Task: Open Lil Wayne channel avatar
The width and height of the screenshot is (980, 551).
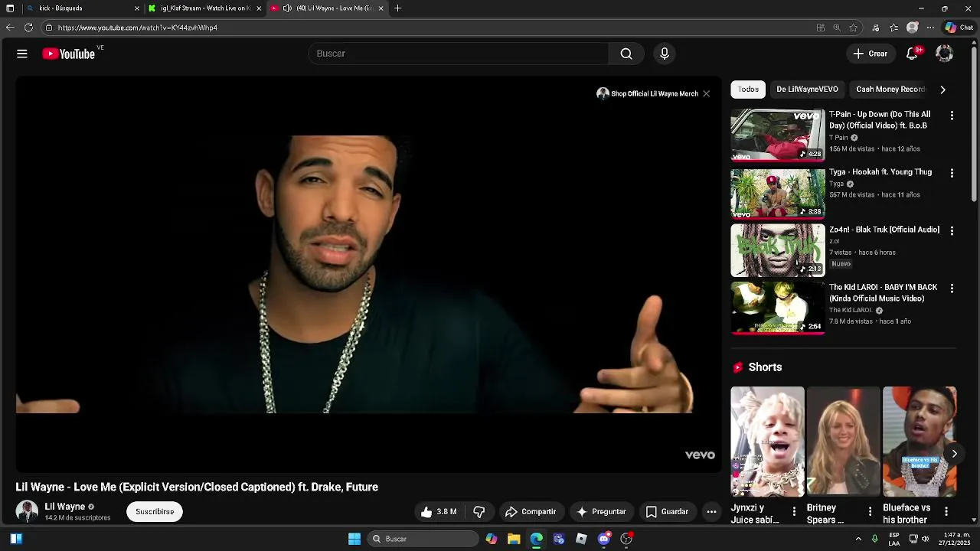Action: coord(27,511)
